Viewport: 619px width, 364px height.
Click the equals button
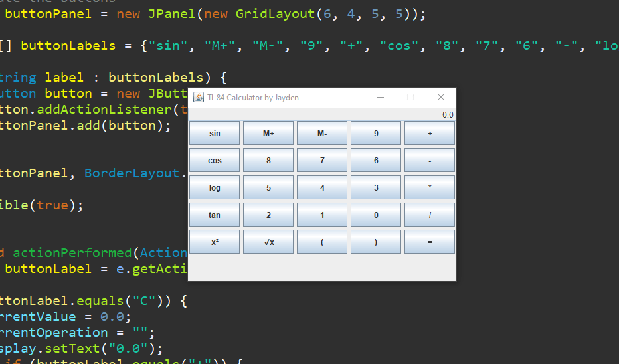click(430, 242)
